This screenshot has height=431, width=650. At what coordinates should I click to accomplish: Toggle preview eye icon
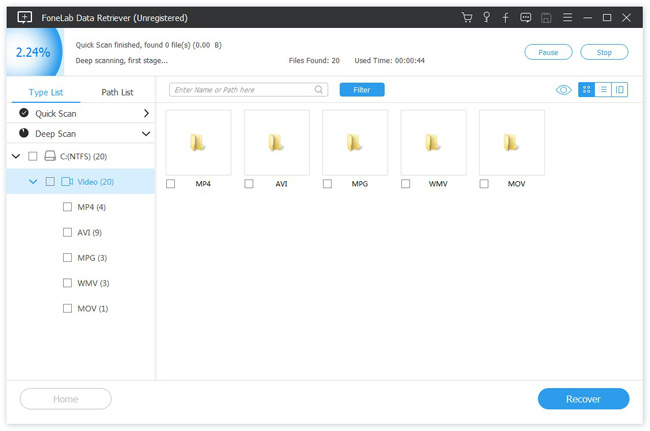point(563,90)
